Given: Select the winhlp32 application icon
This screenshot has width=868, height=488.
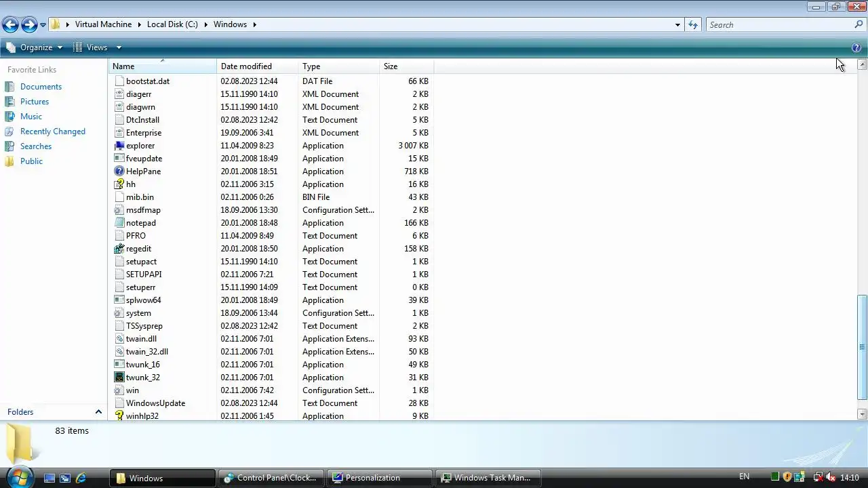Looking at the screenshot, I should point(119,415).
